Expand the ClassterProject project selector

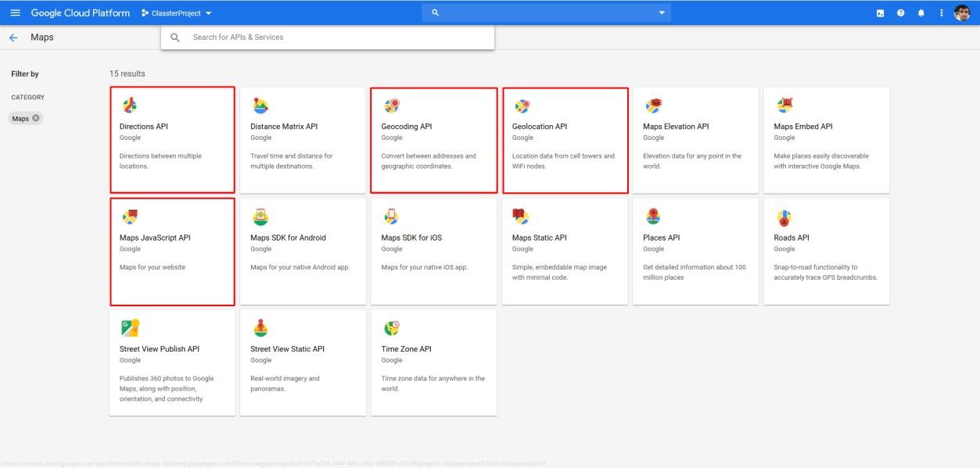177,13
